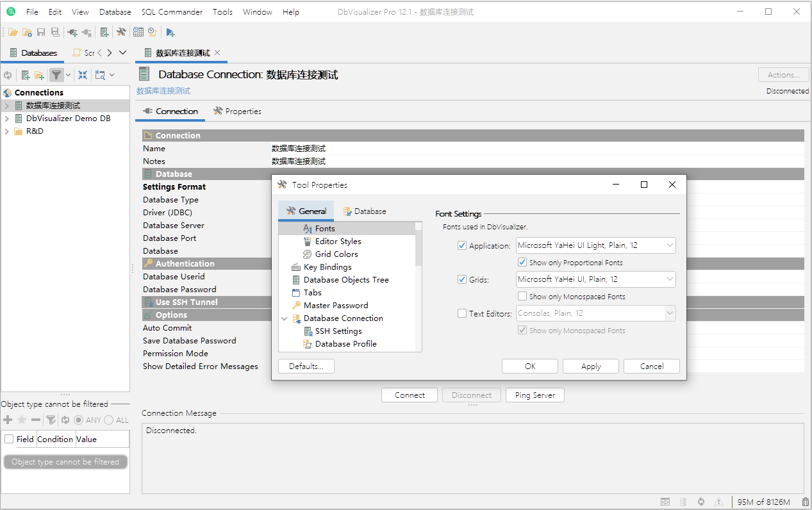Uncheck the Application font checkbox
812x510 pixels.
point(462,245)
